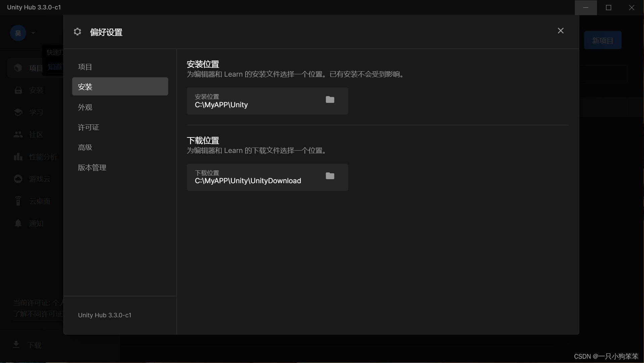The height and width of the screenshot is (363, 644).
Task: Click the 通知 bell icon
Action: [18, 223]
